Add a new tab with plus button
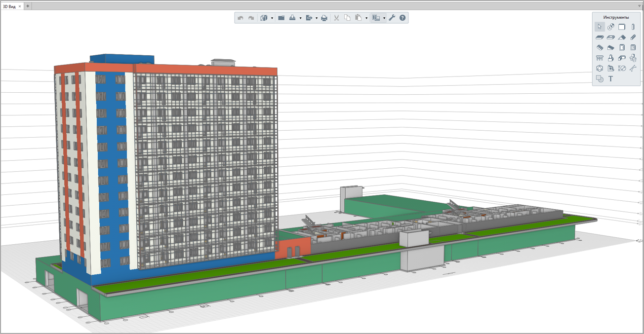Viewport: 644px width, 334px height. [28, 6]
